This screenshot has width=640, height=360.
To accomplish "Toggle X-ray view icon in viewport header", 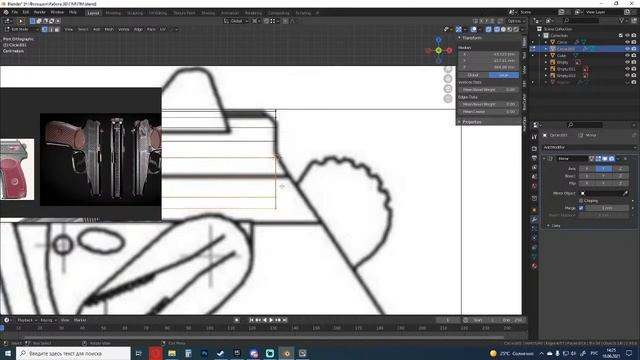I will click(489, 29).
